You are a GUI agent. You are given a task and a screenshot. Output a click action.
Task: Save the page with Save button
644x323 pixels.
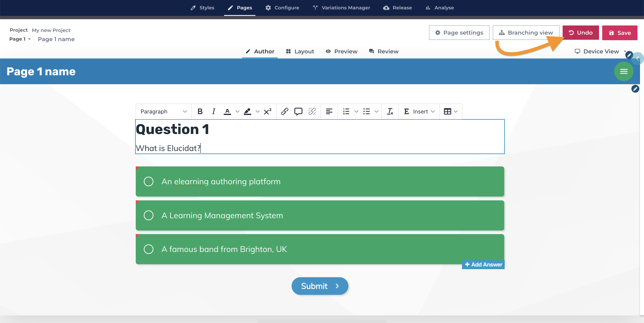(619, 33)
